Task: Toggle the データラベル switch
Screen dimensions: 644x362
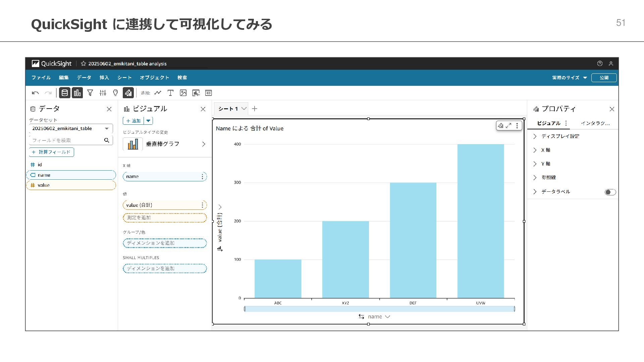Action: (610, 192)
